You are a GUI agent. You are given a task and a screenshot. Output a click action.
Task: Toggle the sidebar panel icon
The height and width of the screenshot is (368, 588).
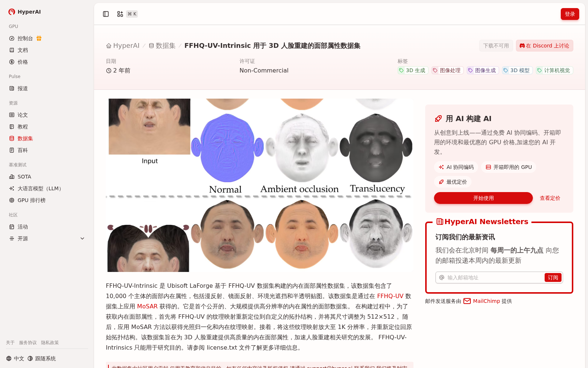(106, 14)
